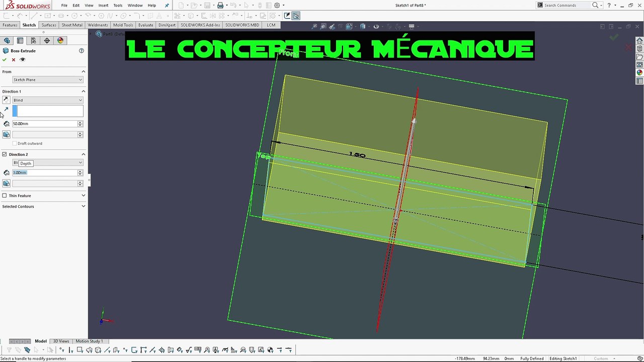Image resolution: width=644 pixels, height=362 pixels.
Task: Confirm Boss-Extrude with green checkmark
Action: tap(5, 60)
